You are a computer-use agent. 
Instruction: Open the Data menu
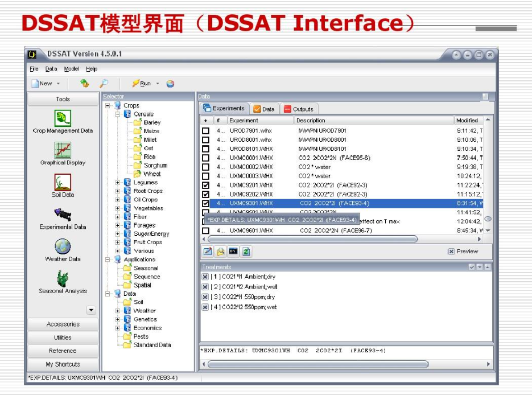51,68
